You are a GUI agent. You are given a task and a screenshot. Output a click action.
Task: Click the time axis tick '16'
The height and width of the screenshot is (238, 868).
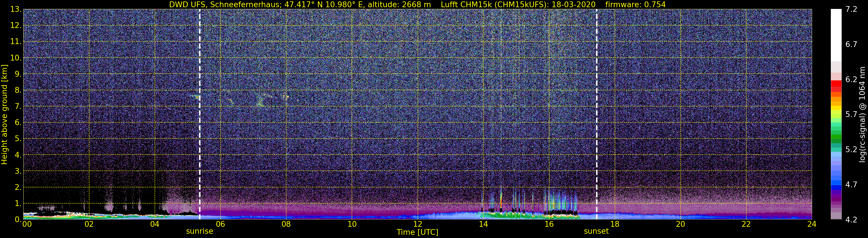[549, 224]
